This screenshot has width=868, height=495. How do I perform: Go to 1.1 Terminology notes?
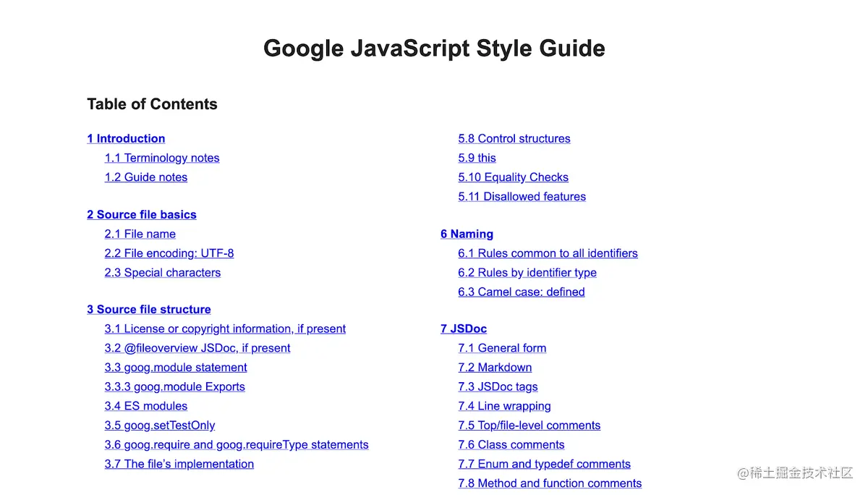point(162,158)
